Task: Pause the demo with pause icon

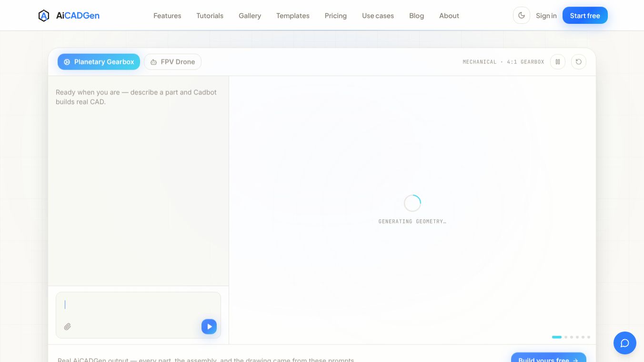Action: pyautogui.click(x=558, y=62)
